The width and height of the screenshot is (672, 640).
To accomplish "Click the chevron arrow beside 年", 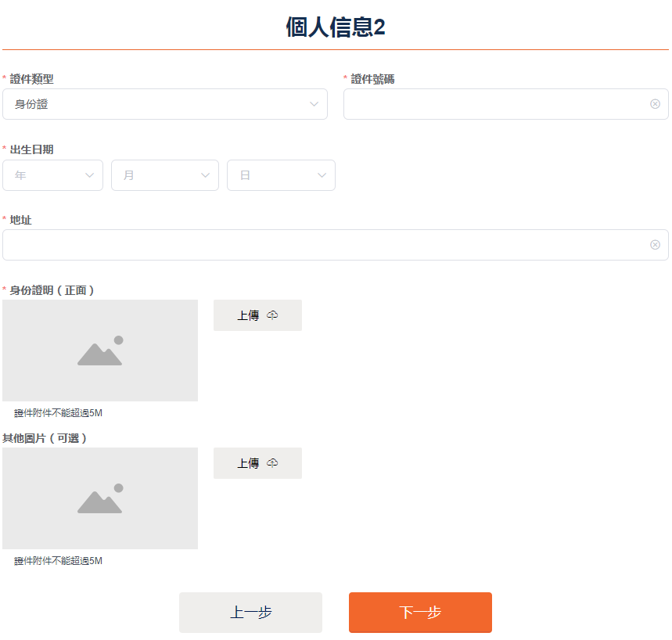I will (x=89, y=175).
